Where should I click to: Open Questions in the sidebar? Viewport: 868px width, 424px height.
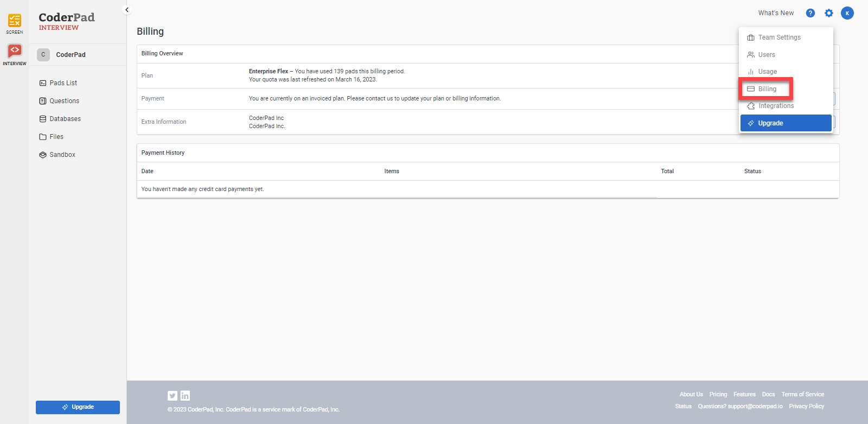pos(64,101)
